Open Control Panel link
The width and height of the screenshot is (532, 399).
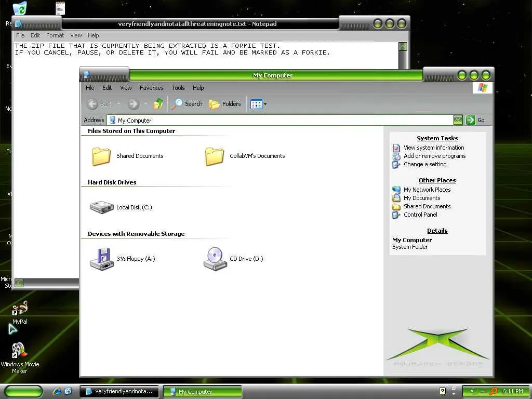[x=420, y=215]
